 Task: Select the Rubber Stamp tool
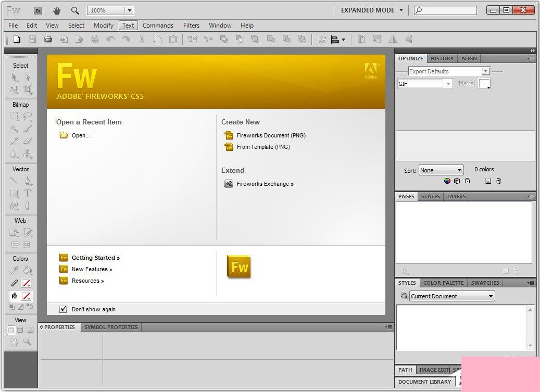(x=28, y=154)
